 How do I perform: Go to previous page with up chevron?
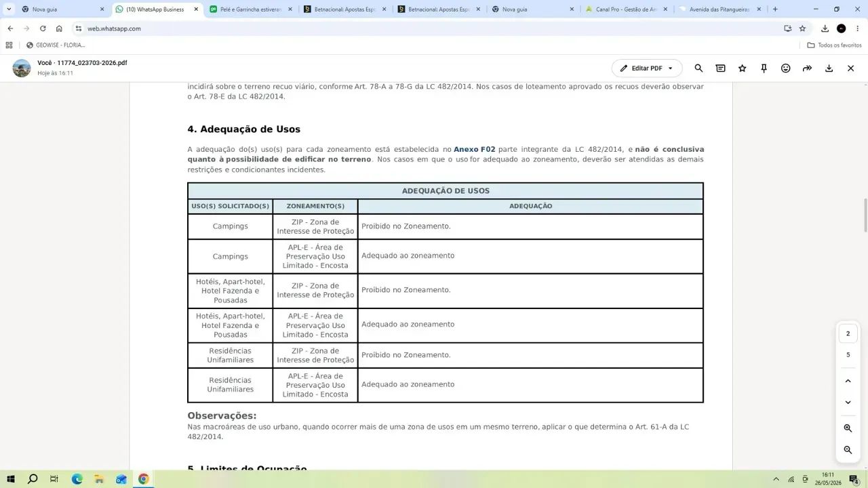pyautogui.click(x=848, y=381)
